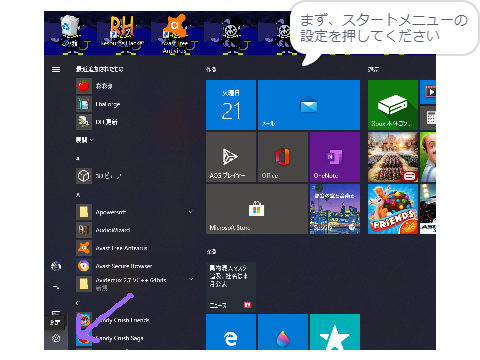Open the Gardenscapes butler game tile
Image resolution: width=480 pixels, height=360 pixels.
[428, 157]
